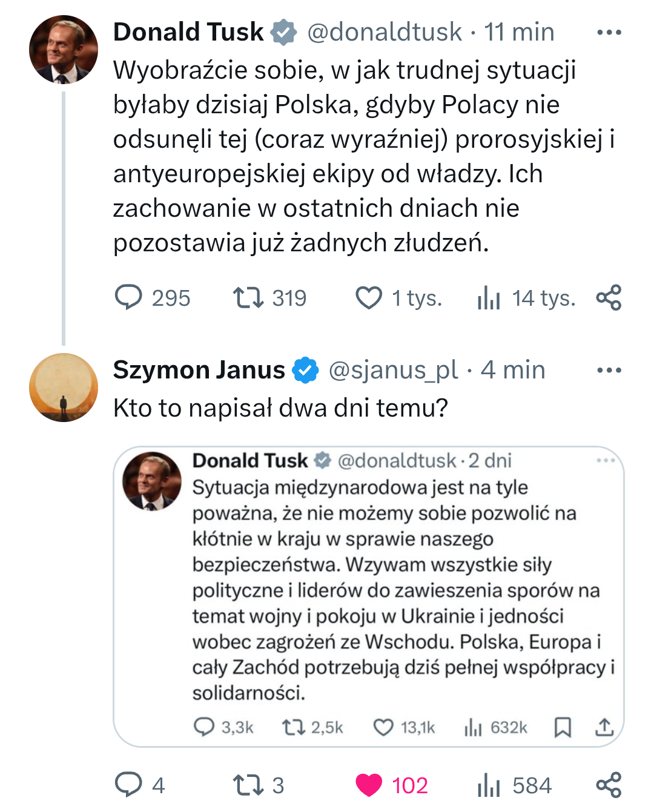Open the @sjanus_pl handle link

(x=393, y=370)
